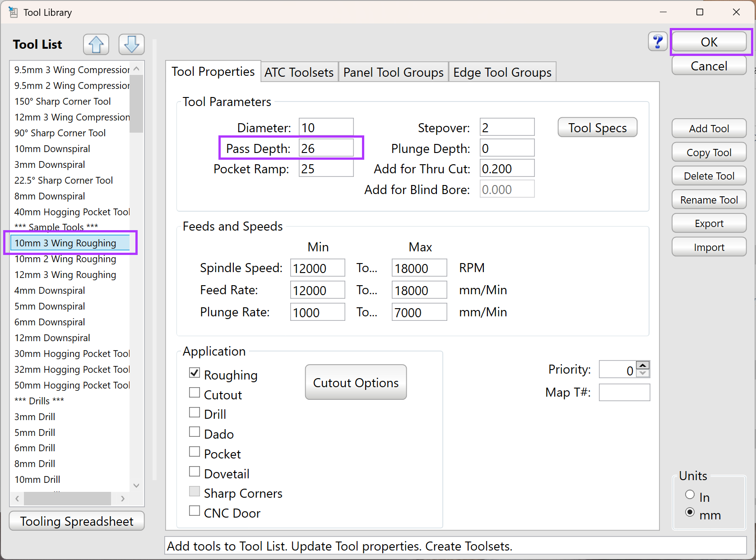The width and height of the screenshot is (756, 560).
Task: Click the move tool down arrow icon
Action: point(131,44)
